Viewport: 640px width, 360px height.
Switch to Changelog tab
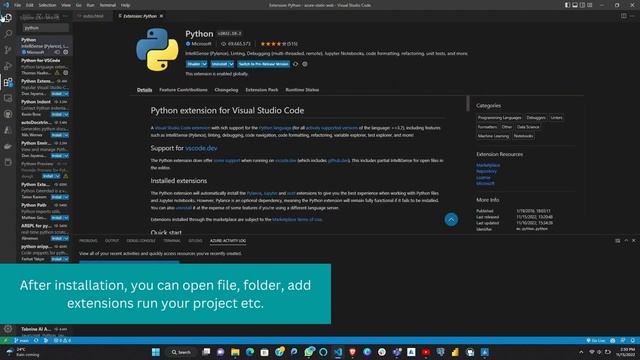click(x=226, y=90)
